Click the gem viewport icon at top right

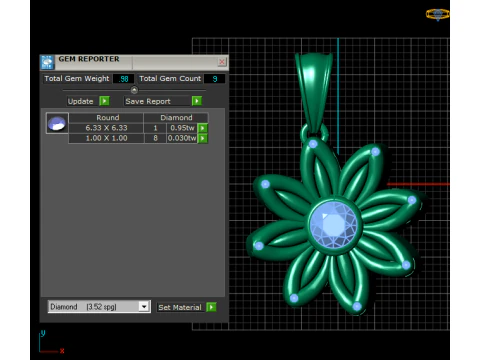click(438, 14)
